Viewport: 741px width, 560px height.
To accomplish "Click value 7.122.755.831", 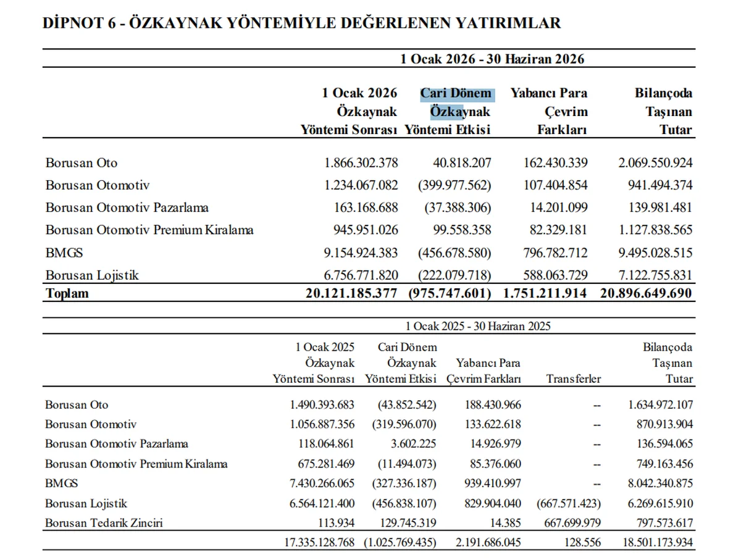I will click(656, 275).
